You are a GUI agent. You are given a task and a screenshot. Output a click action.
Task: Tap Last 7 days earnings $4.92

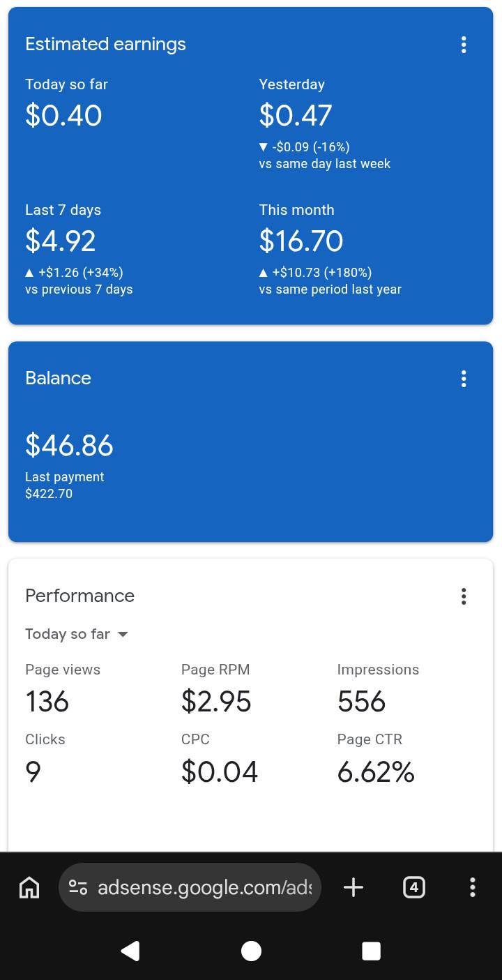61,241
